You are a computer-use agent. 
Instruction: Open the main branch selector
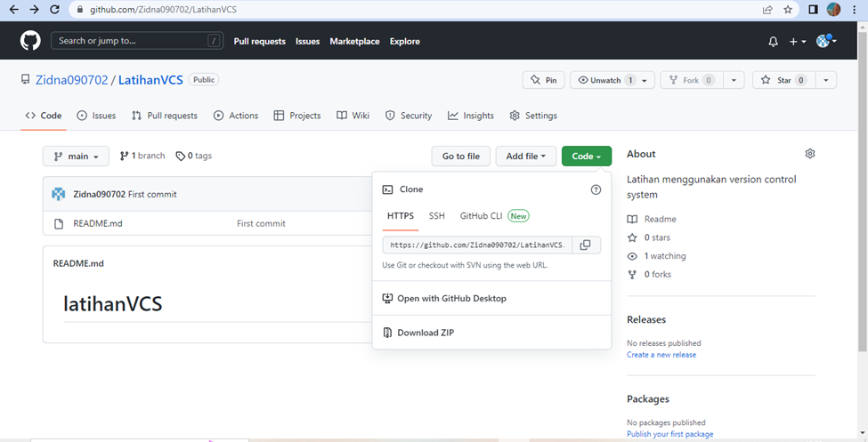[x=76, y=156]
